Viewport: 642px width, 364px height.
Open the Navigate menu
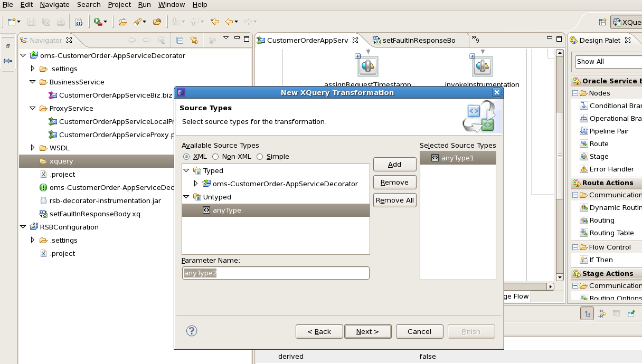point(54,4)
